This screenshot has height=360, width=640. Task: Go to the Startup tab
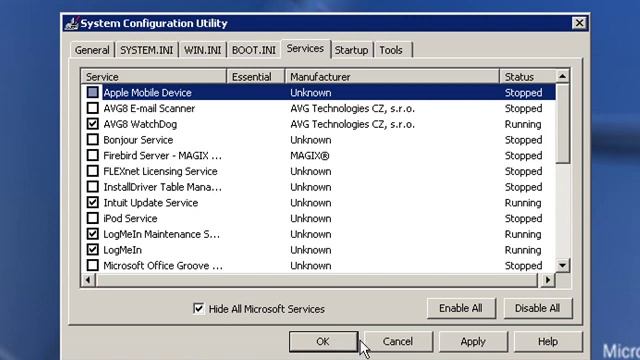351,50
